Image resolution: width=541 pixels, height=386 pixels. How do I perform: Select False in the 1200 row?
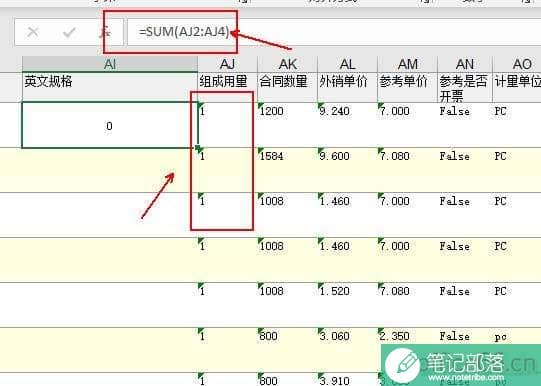pyautogui.click(x=465, y=125)
